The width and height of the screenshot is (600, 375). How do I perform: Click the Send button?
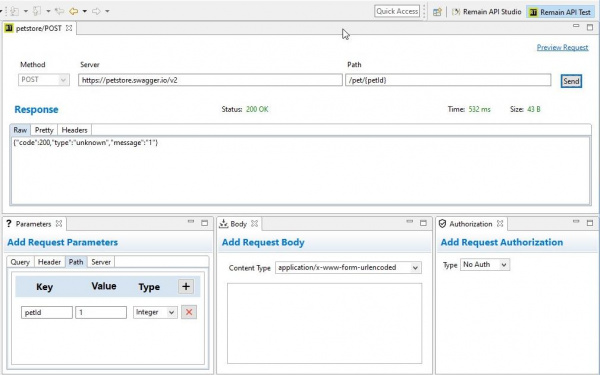tap(571, 81)
